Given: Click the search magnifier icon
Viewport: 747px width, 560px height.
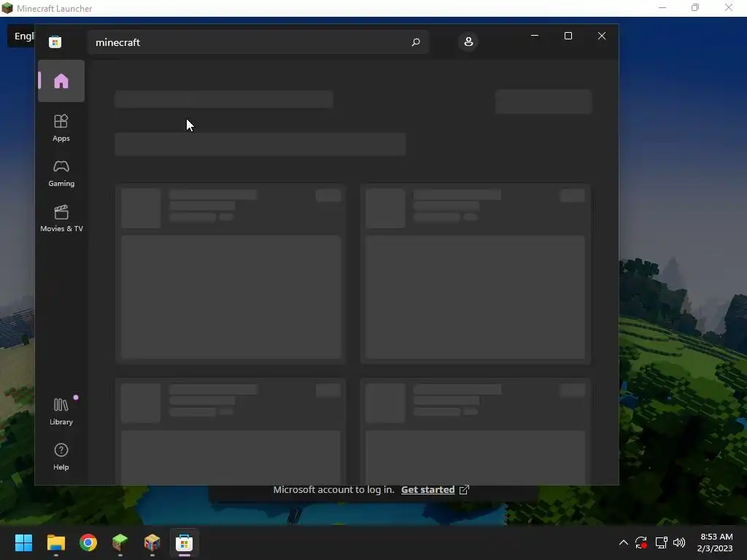Looking at the screenshot, I should [x=415, y=42].
